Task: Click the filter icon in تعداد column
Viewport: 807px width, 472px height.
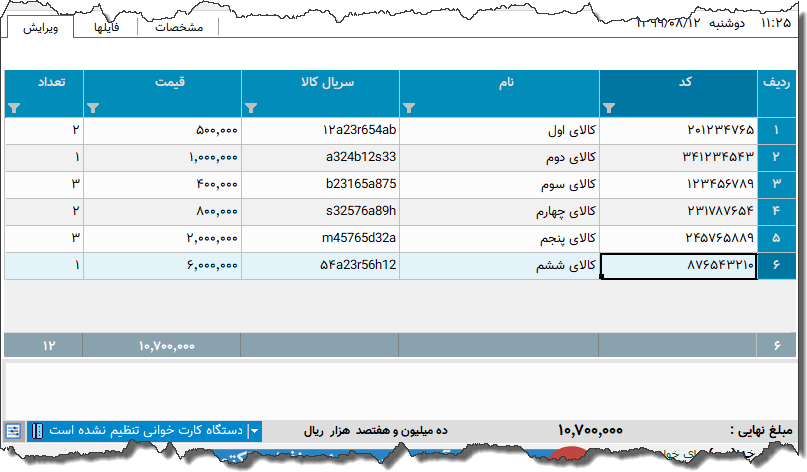Action: 13,107
